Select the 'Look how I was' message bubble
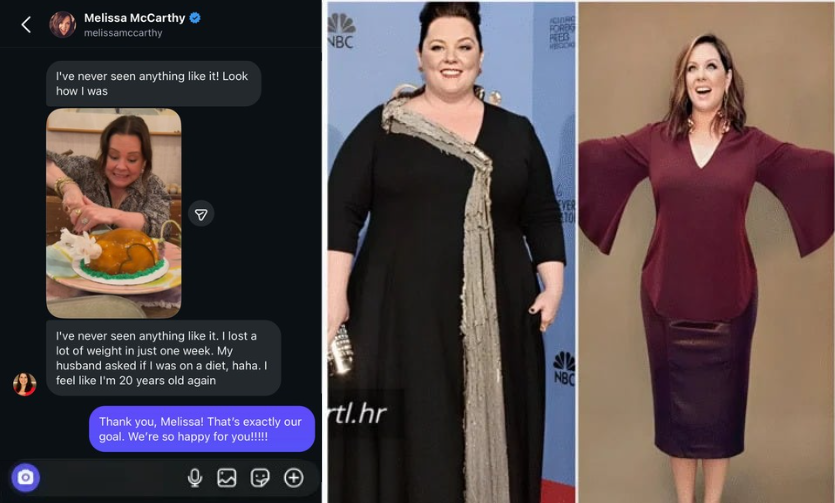The height and width of the screenshot is (503, 835). [x=153, y=84]
